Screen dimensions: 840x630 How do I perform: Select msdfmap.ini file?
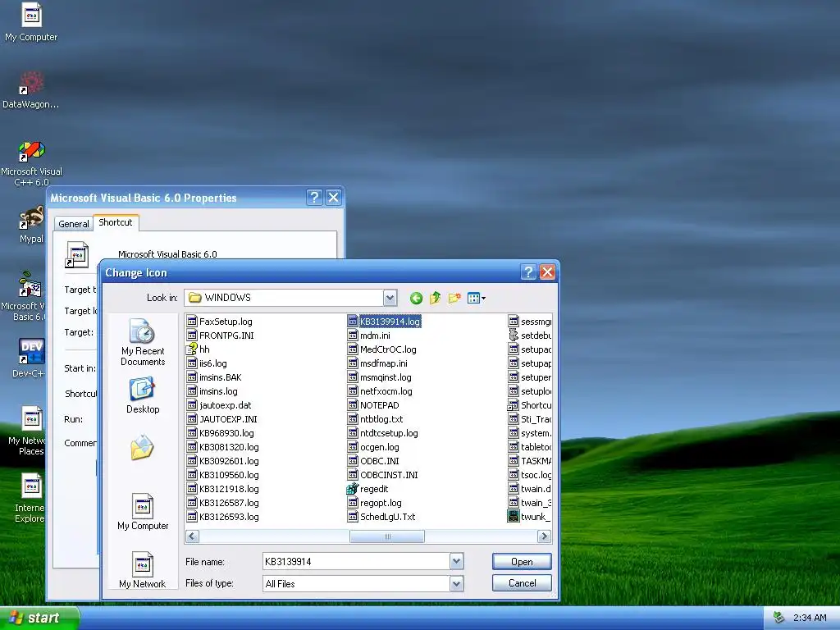point(377,363)
